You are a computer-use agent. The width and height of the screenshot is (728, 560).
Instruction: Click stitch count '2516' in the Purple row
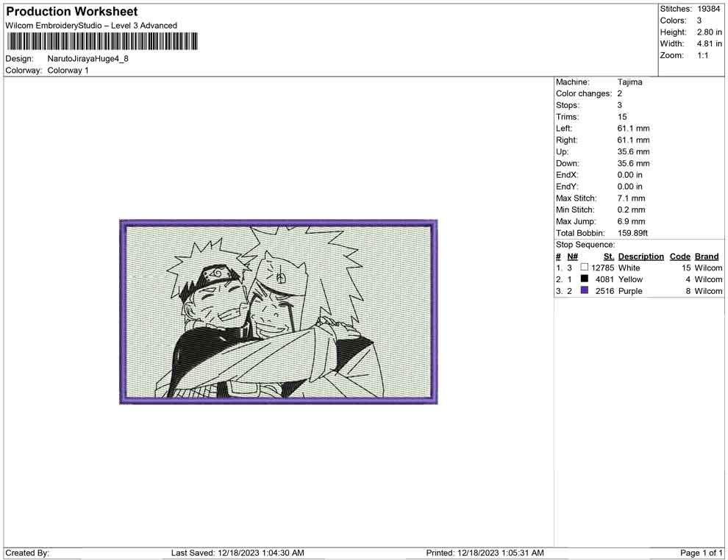[x=604, y=291]
